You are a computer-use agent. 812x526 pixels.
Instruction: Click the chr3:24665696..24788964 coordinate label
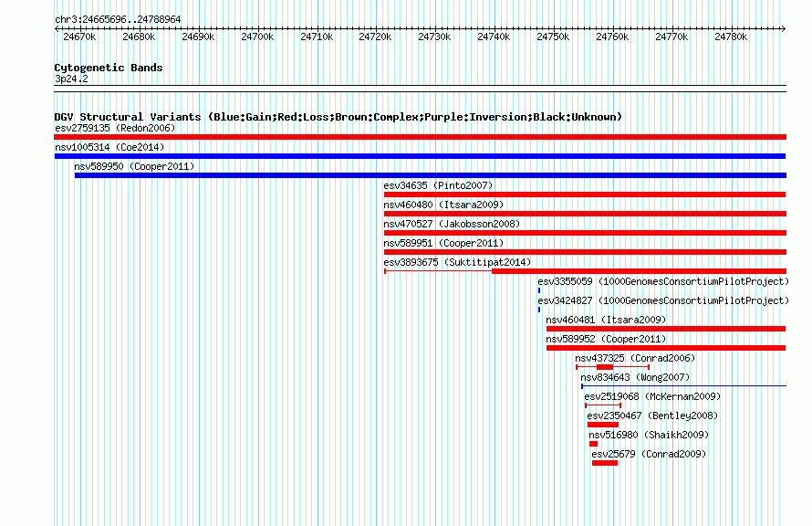118,19
